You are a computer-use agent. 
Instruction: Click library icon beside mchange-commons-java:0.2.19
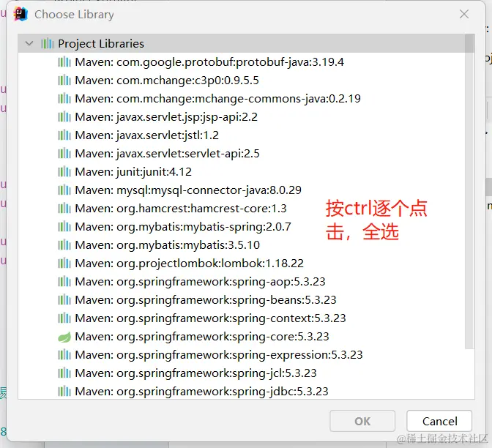(x=64, y=99)
